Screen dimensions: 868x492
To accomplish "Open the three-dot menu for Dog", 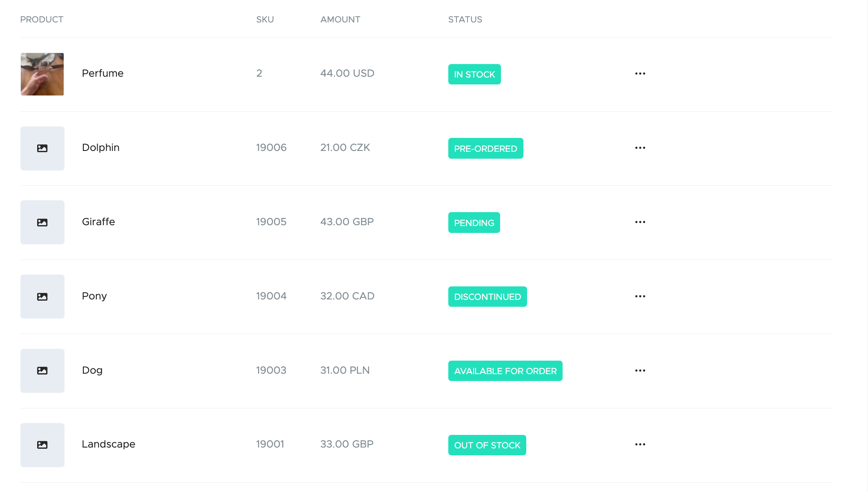I will click(640, 371).
